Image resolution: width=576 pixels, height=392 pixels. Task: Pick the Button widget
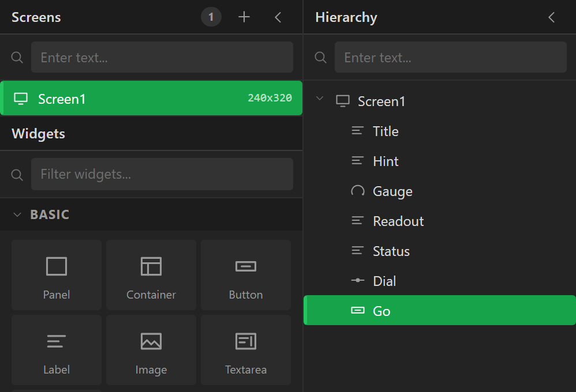click(246, 275)
